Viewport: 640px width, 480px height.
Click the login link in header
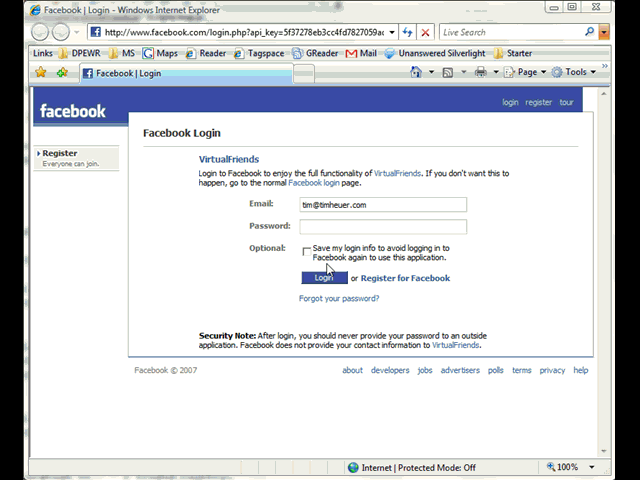[x=510, y=102]
